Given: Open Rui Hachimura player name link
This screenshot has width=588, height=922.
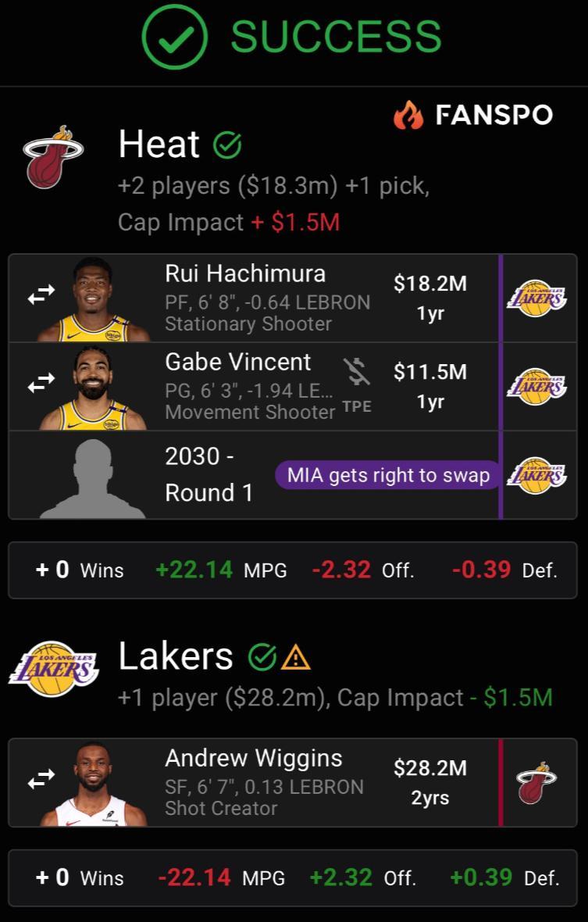Looking at the screenshot, I should pos(245,273).
